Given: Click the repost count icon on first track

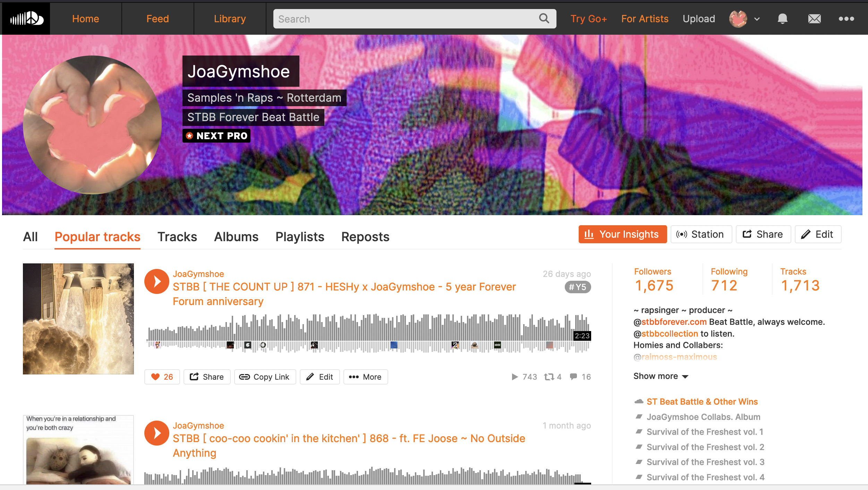Looking at the screenshot, I should 549,377.
